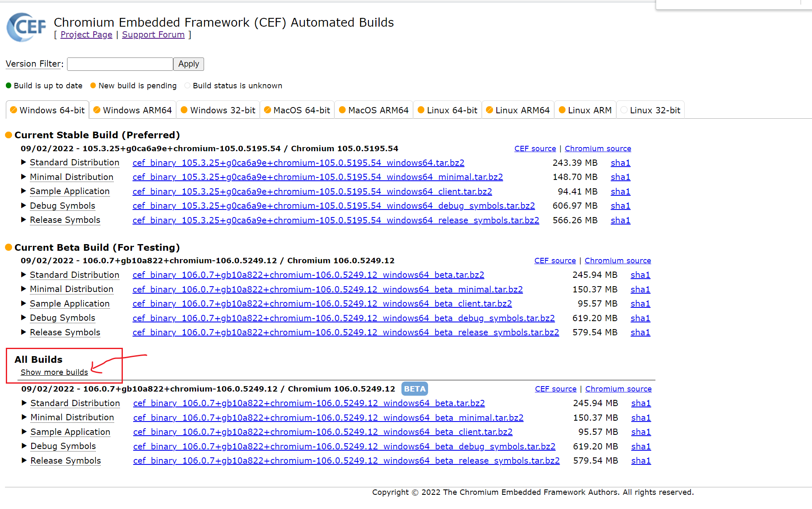Open CEF source link in All Builds section
The width and height of the screenshot is (812, 509).
coord(555,389)
